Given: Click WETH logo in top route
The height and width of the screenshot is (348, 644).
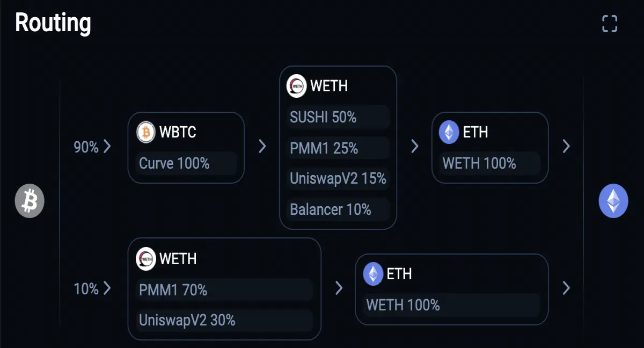Looking at the screenshot, I should 297,85.
